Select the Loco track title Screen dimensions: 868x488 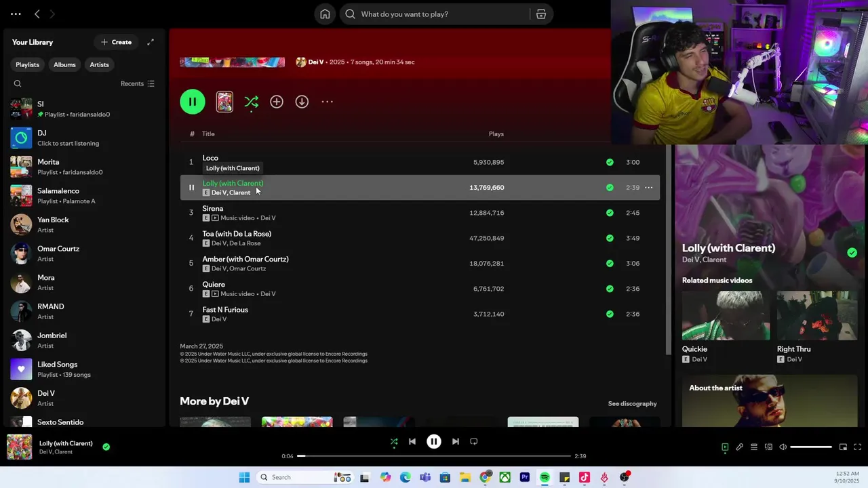tap(210, 158)
